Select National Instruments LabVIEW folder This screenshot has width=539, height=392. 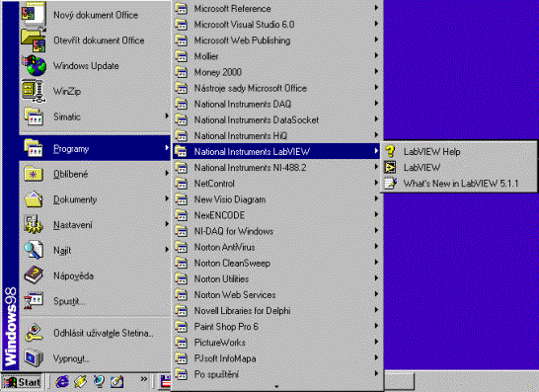(276, 151)
